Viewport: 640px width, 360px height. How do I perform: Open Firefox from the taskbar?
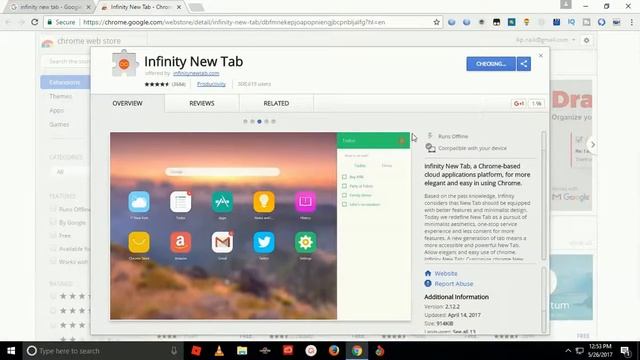click(334, 351)
